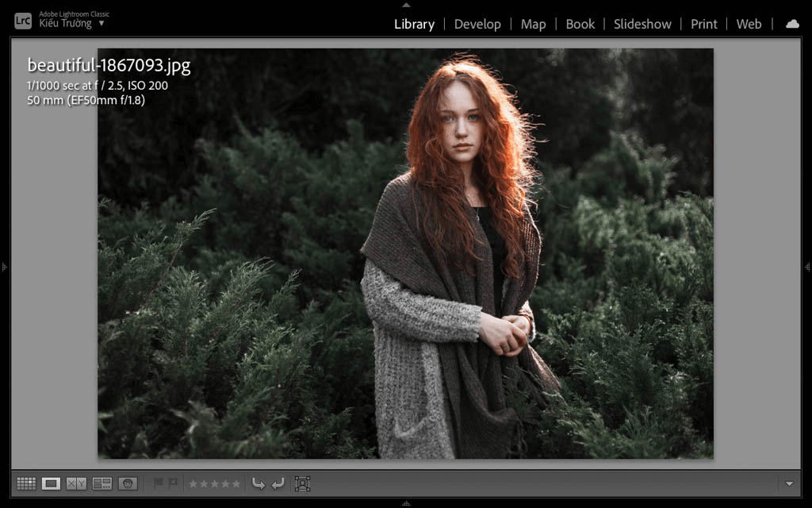This screenshot has height=508, width=812.
Task: Switch to Print module
Action: (x=704, y=24)
